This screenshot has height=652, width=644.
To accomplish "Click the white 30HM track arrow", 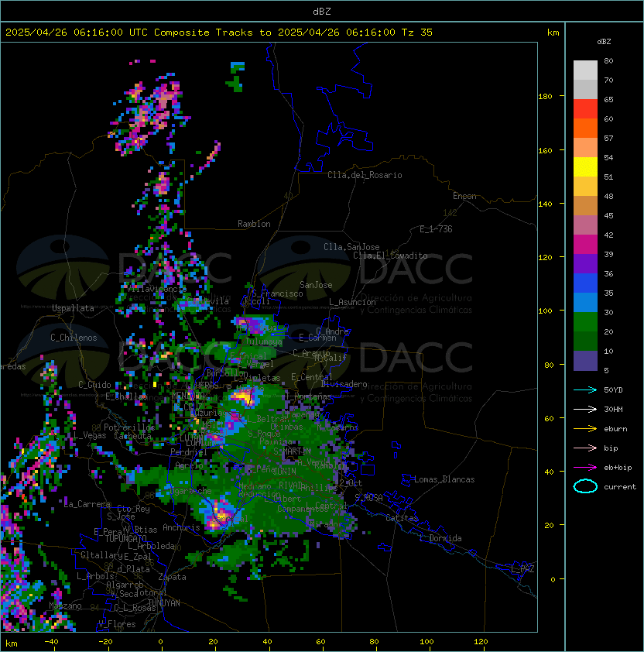I will point(585,409).
